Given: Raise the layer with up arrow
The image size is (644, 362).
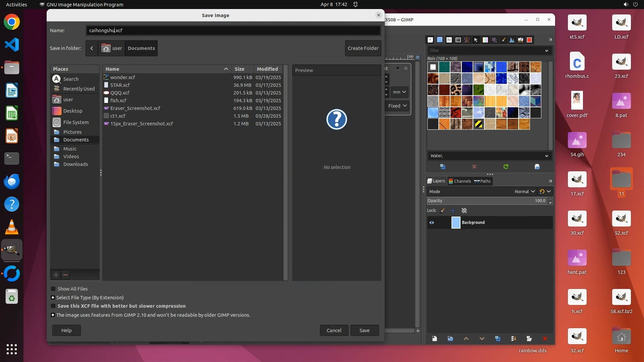Looking at the screenshot, I should click(466, 339).
